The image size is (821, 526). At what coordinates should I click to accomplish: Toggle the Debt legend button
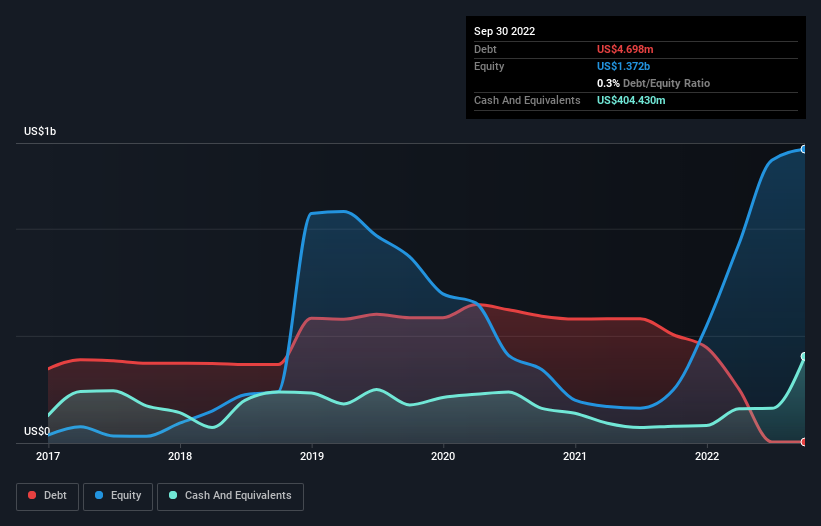(48, 496)
